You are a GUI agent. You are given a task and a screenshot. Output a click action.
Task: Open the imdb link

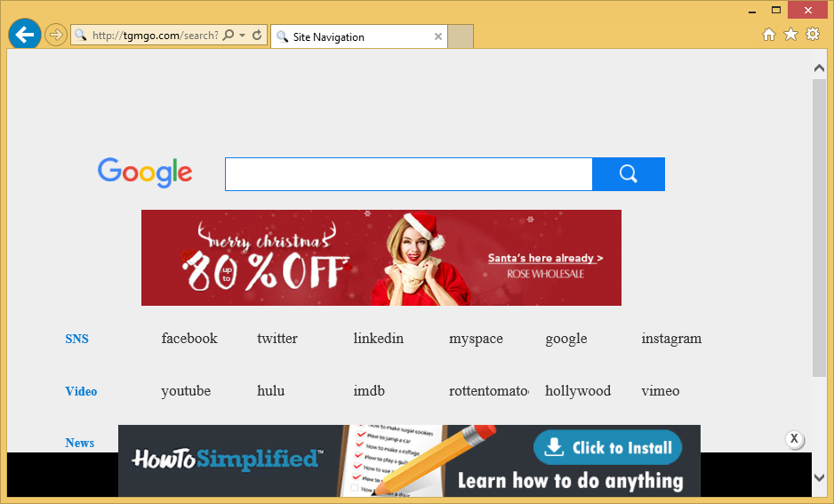pos(369,391)
